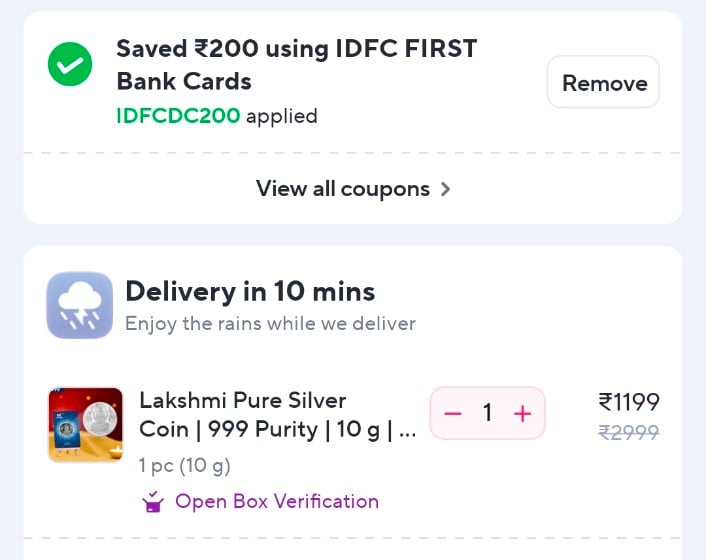Click the quantity value 1 in stepper
Image resolution: width=706 pixels, height=560 pixels.
(x=487, y=413)
